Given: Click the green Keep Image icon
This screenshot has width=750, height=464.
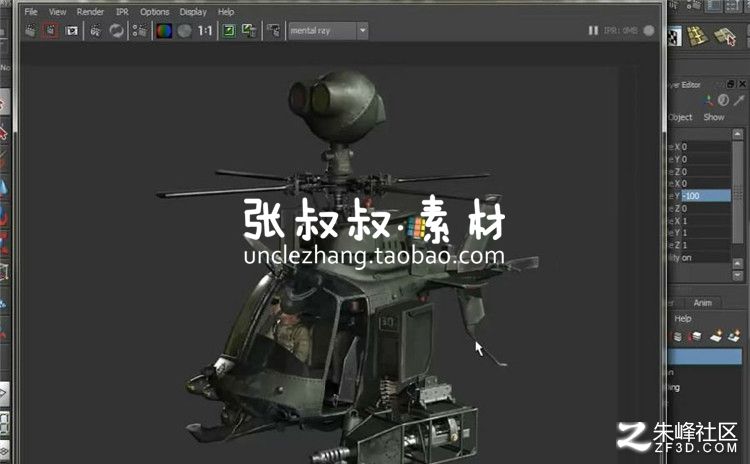Looking at the screenshot, I should 229,31.
